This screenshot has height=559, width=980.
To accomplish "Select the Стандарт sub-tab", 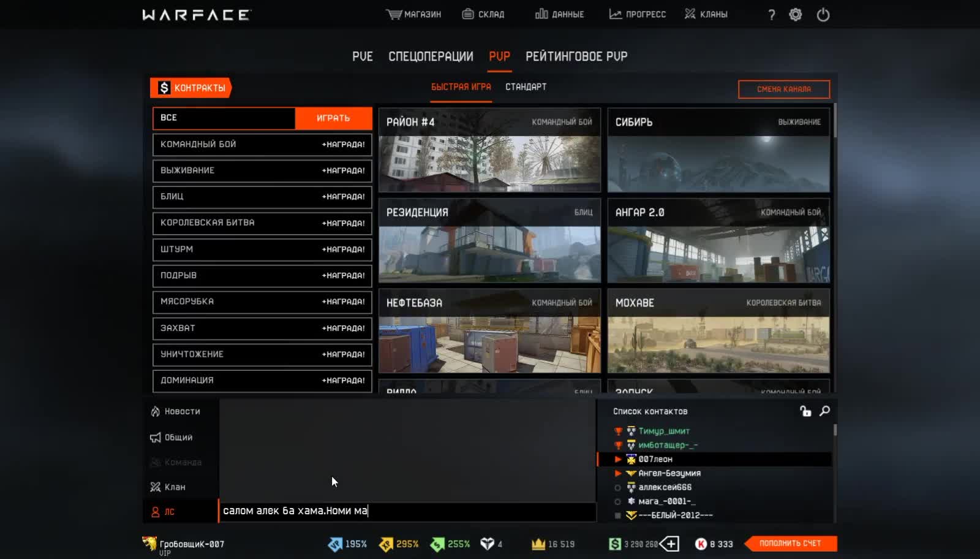I will coord(526,87).
